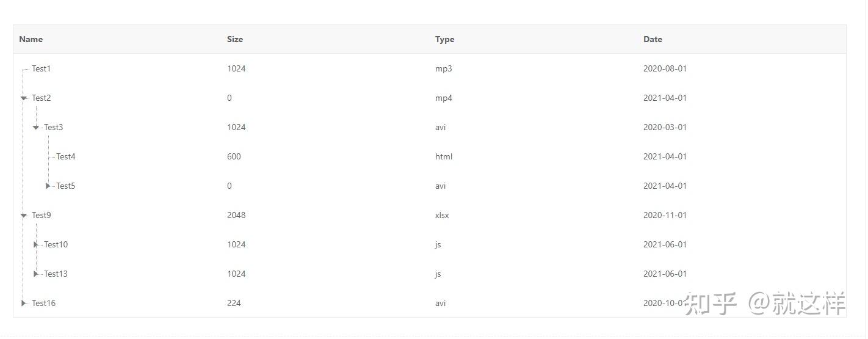Image resolution: width=868 pixels, height=339 pixels.
Task: Click the 2020-03-01 date for Test3
Action: point(665,127)
